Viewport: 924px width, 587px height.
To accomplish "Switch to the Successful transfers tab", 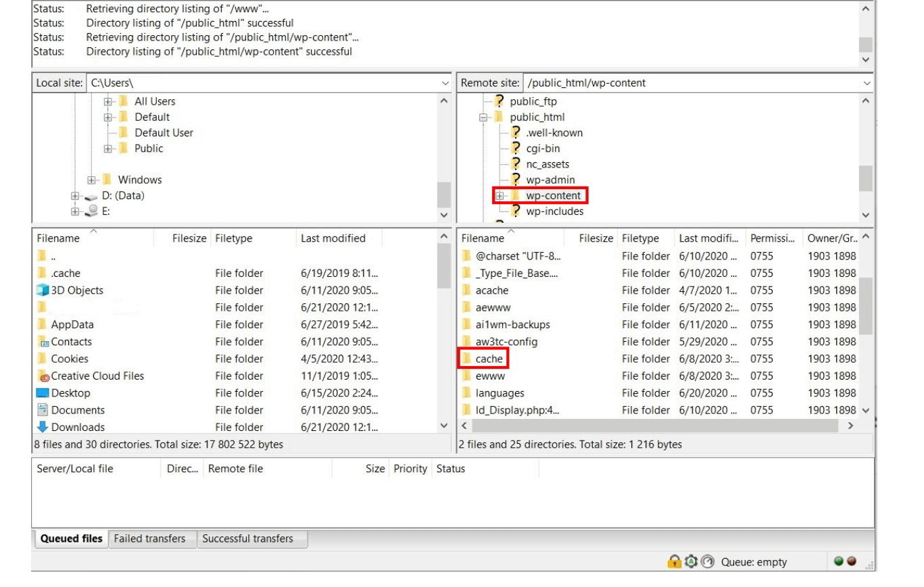I will click(x=247, y=538).
